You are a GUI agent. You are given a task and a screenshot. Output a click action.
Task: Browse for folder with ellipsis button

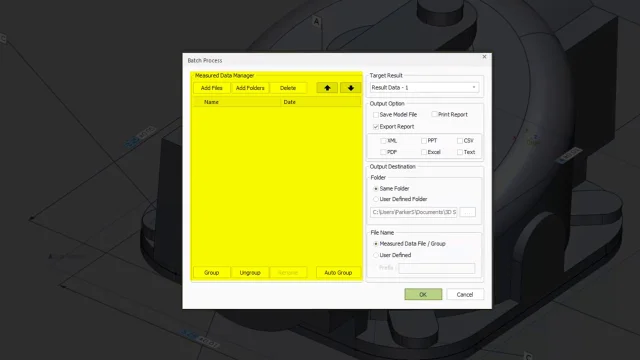[468, 212]
